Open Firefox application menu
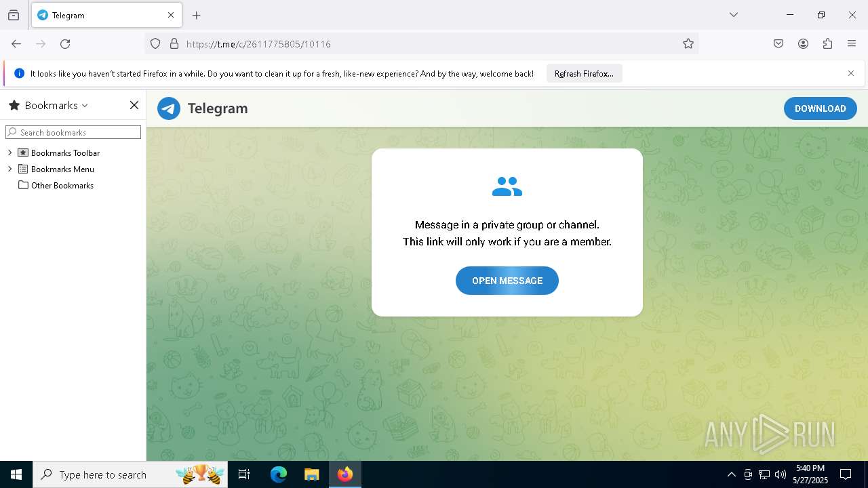Image resolution: width=868 pixels, height=488 pixels. coord(852,44)
